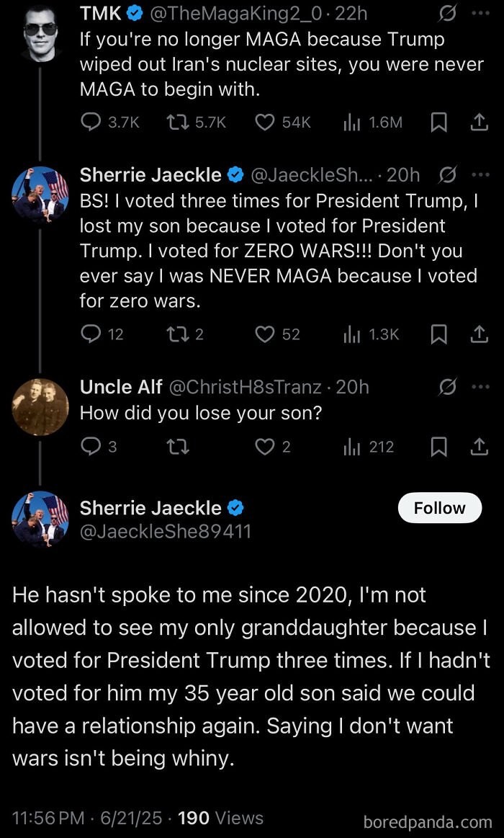Like Uncle Alf's question tweet
This screenshot has height=838, width=504.
[x=265, y=447]
